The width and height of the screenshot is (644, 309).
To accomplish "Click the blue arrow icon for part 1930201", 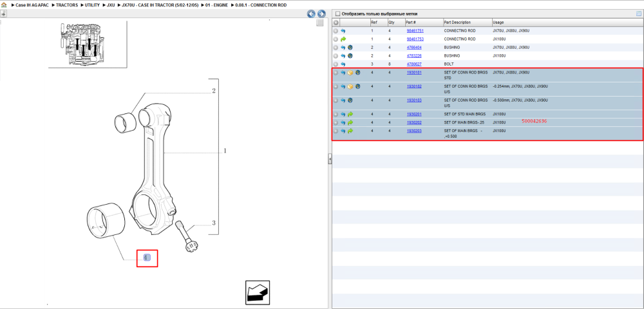I will tap(343, 114).
